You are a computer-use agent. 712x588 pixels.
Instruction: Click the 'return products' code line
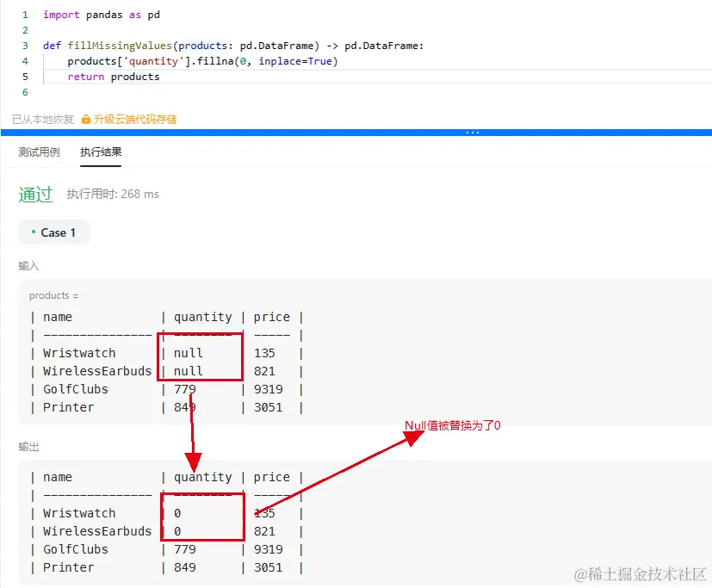pos(114,77)
